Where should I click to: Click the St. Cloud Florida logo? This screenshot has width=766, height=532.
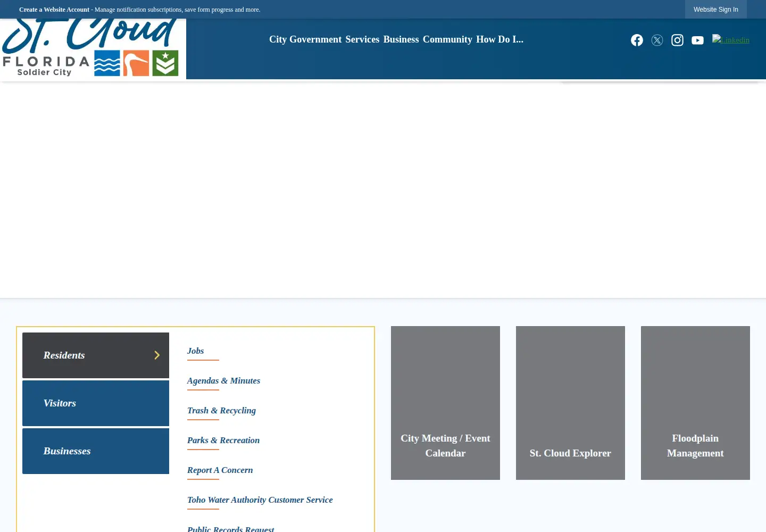coord(93,49)
